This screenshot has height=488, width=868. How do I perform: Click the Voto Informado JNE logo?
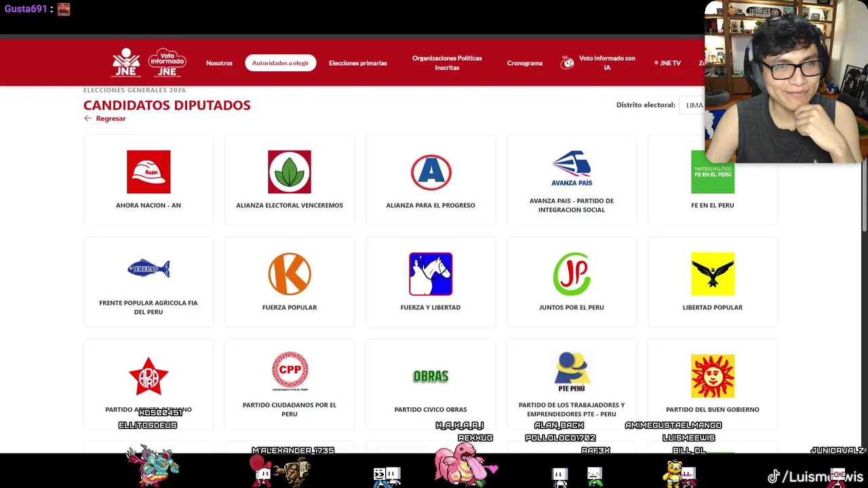click(x=167, y=62)
